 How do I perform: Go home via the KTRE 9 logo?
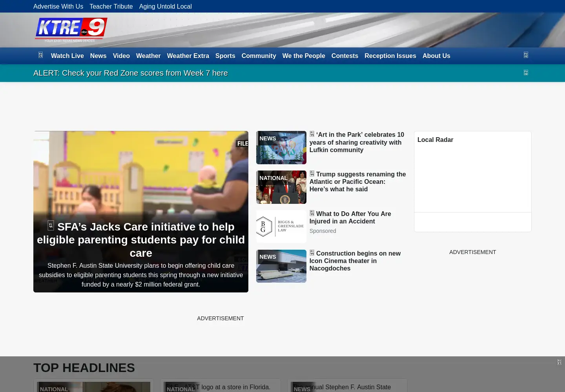[x=71, y=29]
